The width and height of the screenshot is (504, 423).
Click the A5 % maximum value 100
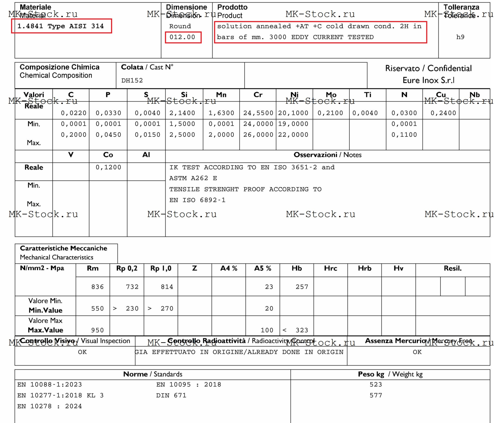point(267,330)
